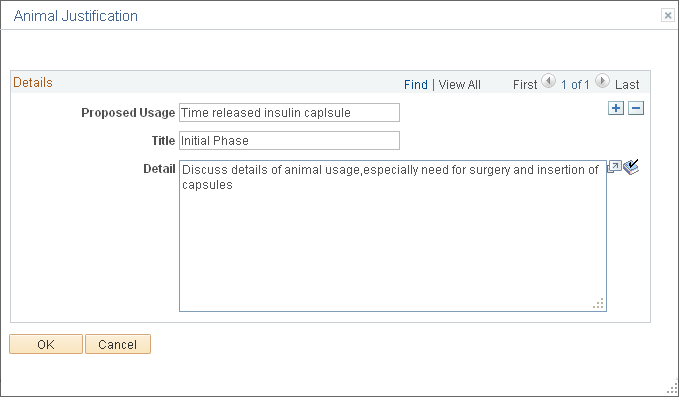Focus the Proposed Usage input field
Image resolution: width=679 pixels, height=397 pixels.
[x=289, y=113]
